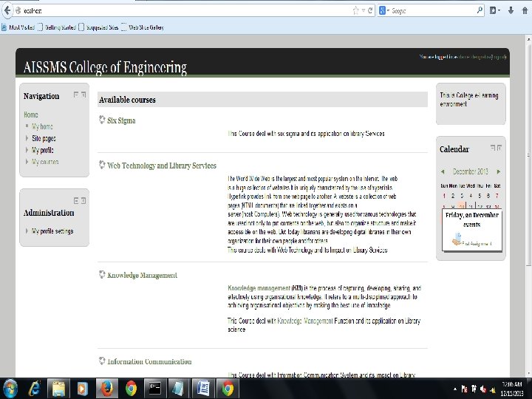The image size is (532, 399).
Task: Open address bar history dropdown arrow
Action: tap(364, 11)
